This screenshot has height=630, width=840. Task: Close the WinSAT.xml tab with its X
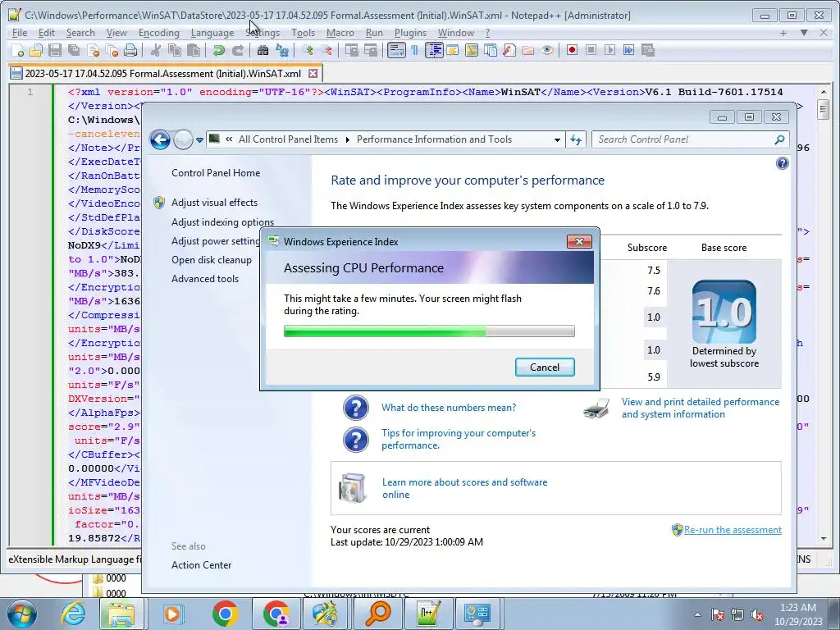tap(313, 73)
